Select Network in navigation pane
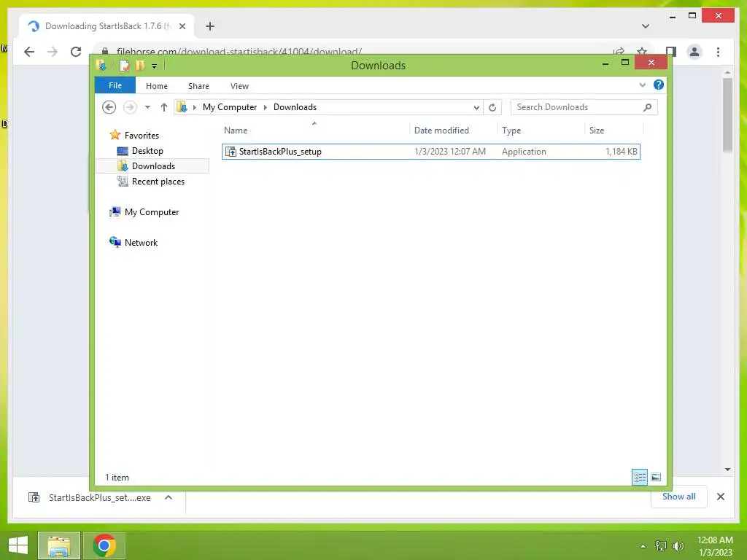Viewport: 747px width, 560px height. pos(141,242)
